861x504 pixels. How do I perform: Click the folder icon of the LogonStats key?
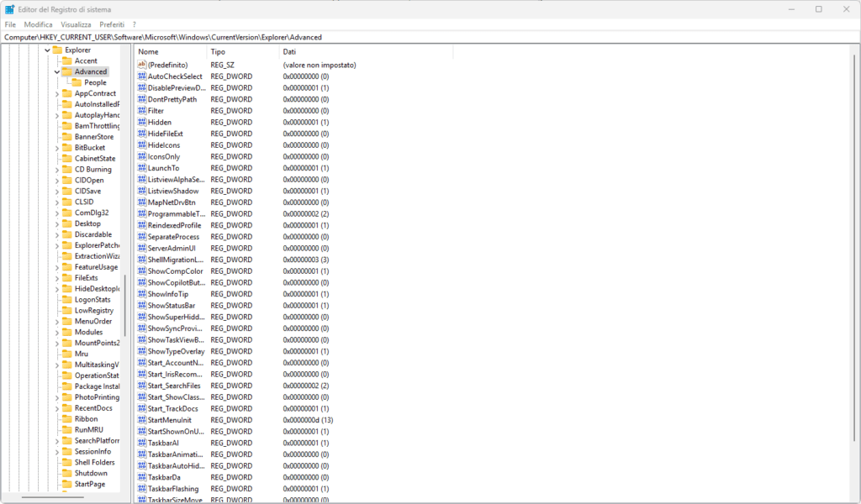[67, 299]
